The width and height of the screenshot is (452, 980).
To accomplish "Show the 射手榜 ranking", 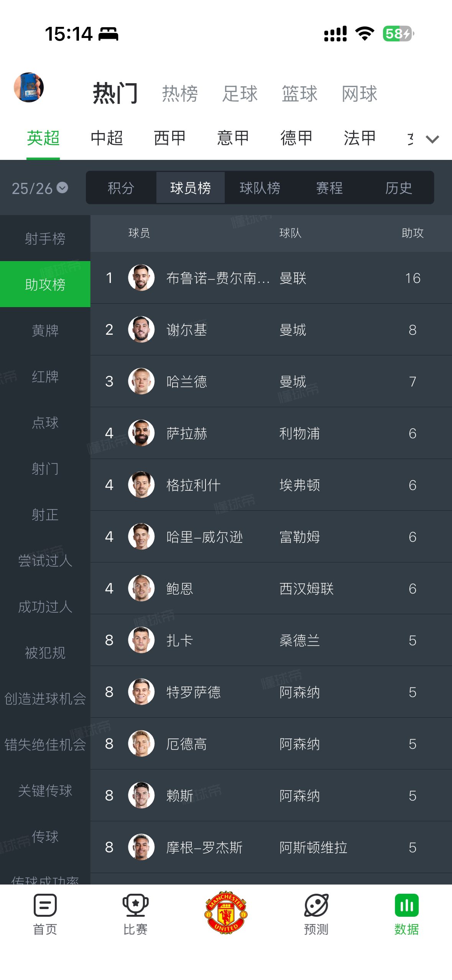I will click(x=45, y=238).
